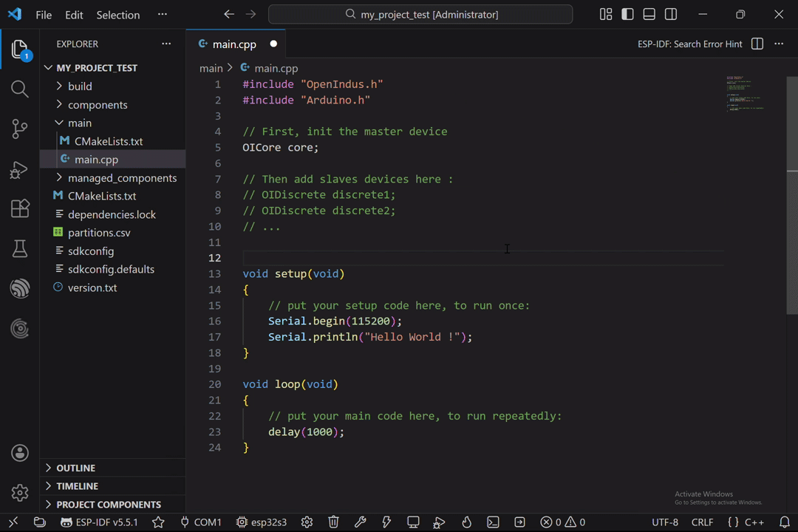Toggle the secondary side bar visibility
Viewport: 798px width, 532px height.
(x=671, y=15)
